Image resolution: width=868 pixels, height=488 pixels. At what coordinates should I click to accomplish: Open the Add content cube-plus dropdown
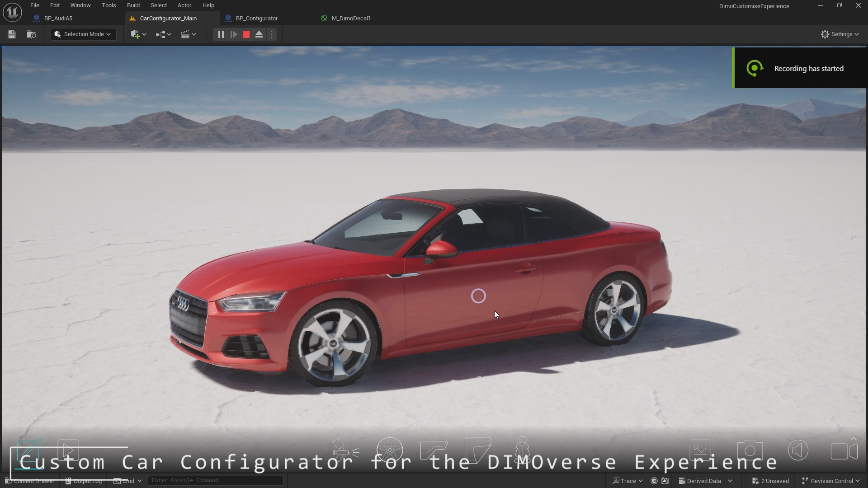click(138, 34)
